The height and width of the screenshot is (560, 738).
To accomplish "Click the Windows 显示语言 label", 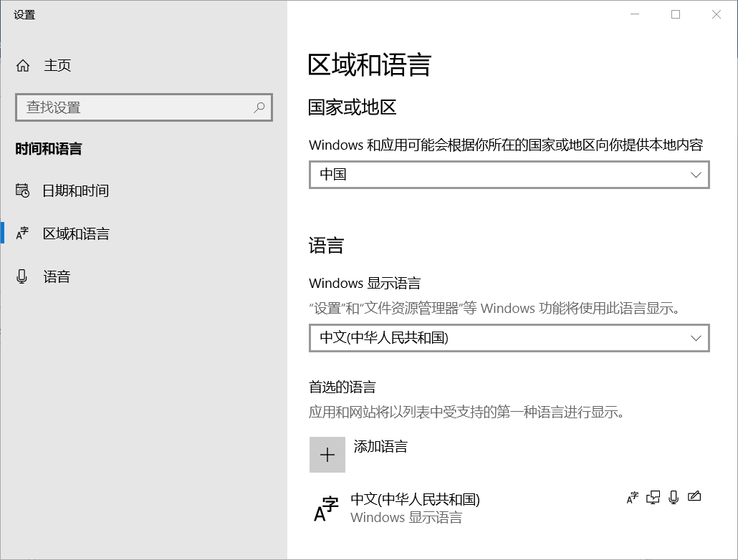I will coord(364,284).
